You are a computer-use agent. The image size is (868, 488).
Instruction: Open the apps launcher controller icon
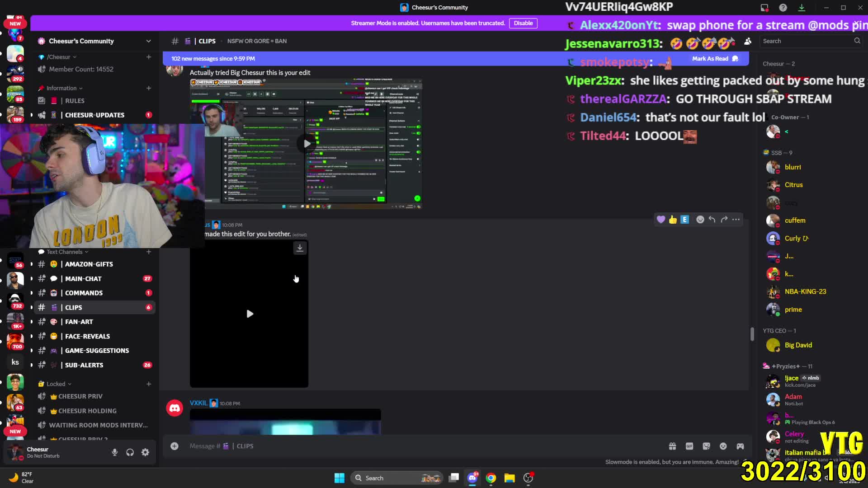click(740, 446)
